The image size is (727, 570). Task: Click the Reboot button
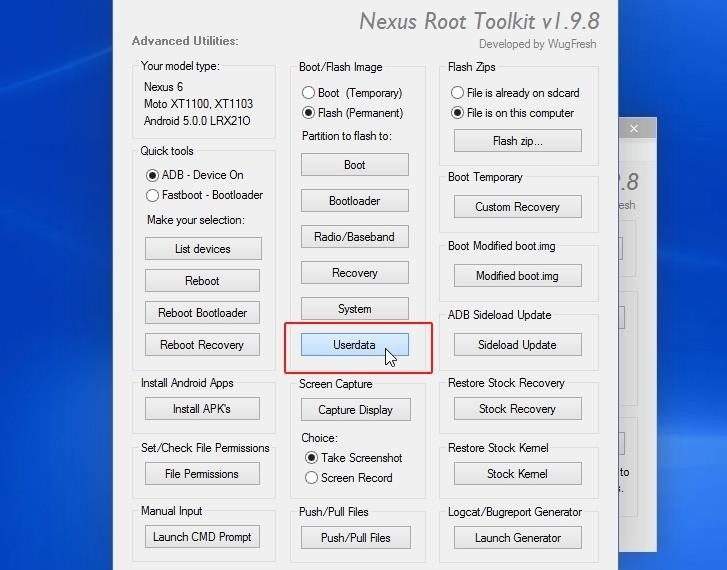202,281
